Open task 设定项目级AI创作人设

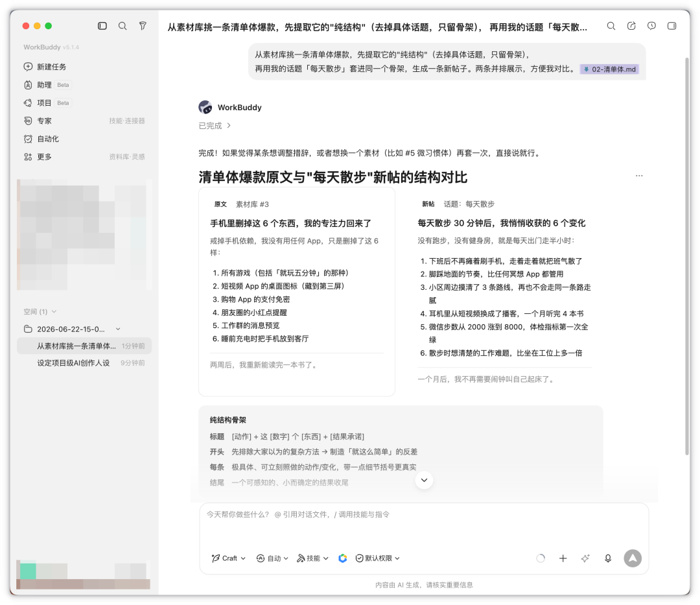pyautogui.click(x=84, y=363)
